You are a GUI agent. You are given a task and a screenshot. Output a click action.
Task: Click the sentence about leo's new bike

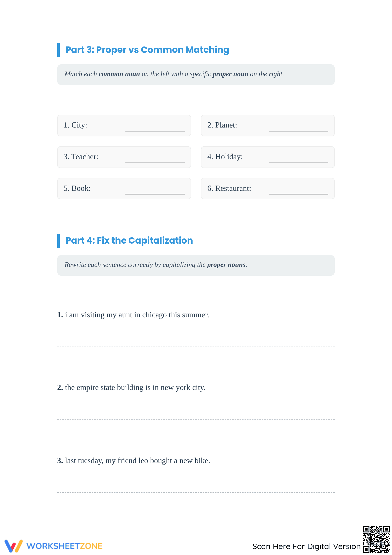click(x=134, y=461)
